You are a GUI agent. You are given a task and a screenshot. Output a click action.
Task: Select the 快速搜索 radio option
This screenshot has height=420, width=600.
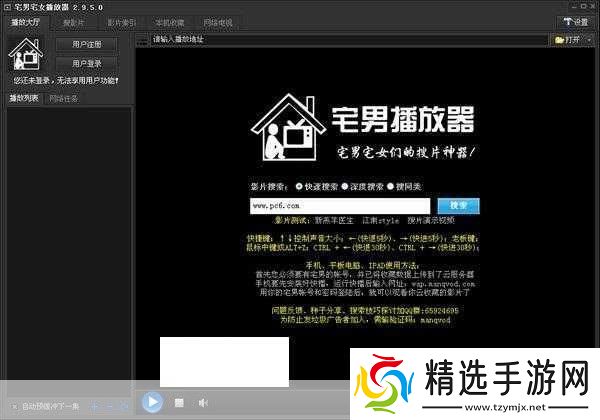tap(299, 186)
